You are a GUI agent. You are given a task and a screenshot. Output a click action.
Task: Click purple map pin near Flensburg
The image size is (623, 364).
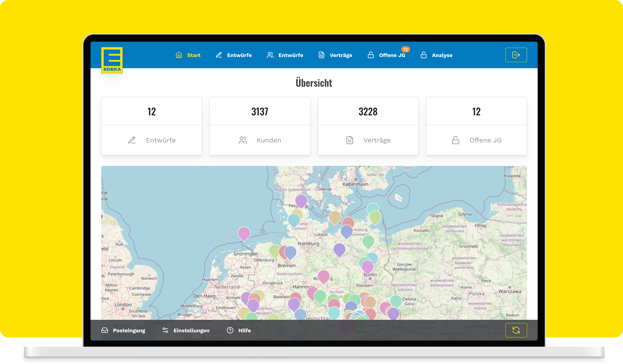301,201
